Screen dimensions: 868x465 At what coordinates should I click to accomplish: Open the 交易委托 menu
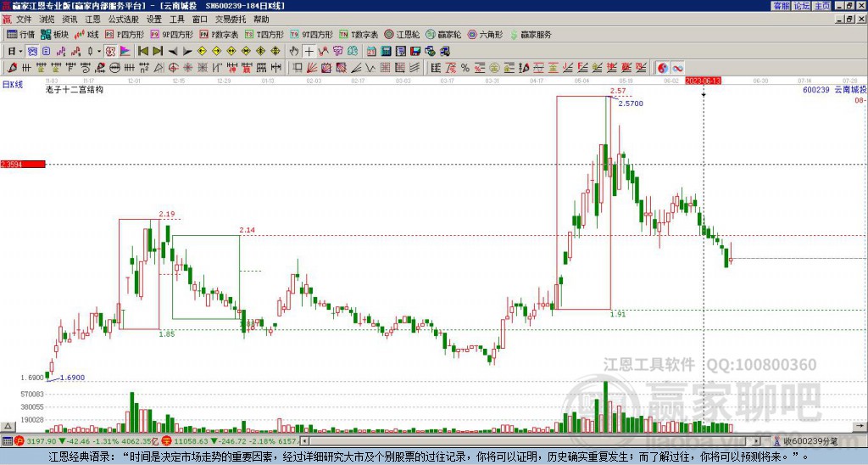coord(231,20)
